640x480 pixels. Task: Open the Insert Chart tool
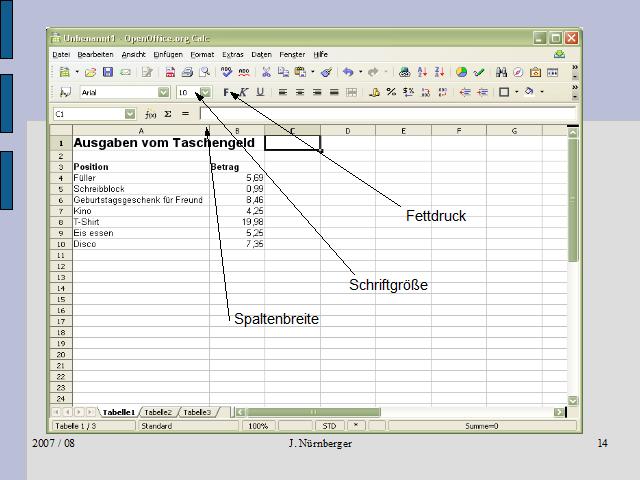click(461, 73)
